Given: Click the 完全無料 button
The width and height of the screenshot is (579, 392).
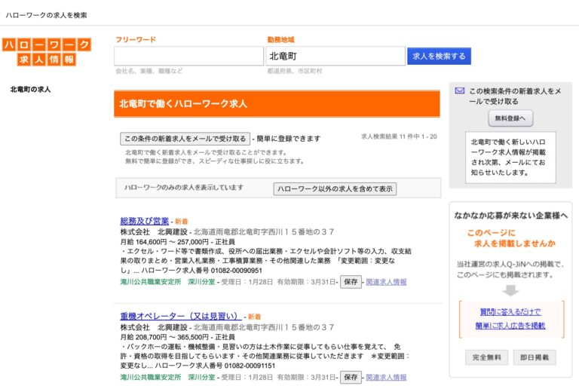Looking at the screenshot, I should pyautogui.click(x=485, y=357).
